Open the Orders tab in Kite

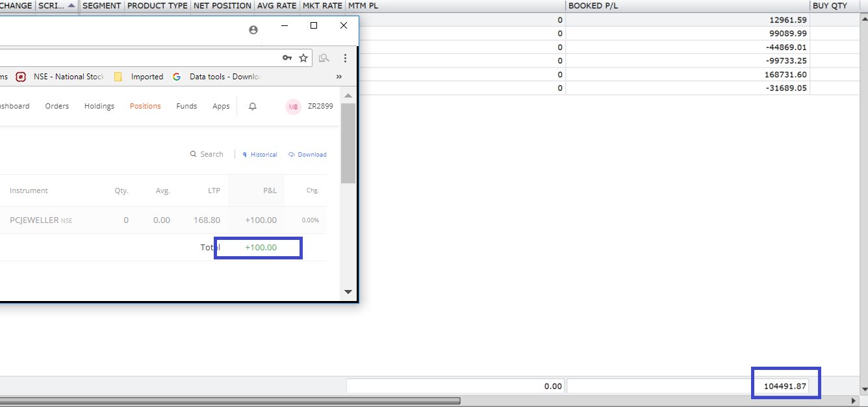(57, 106)
